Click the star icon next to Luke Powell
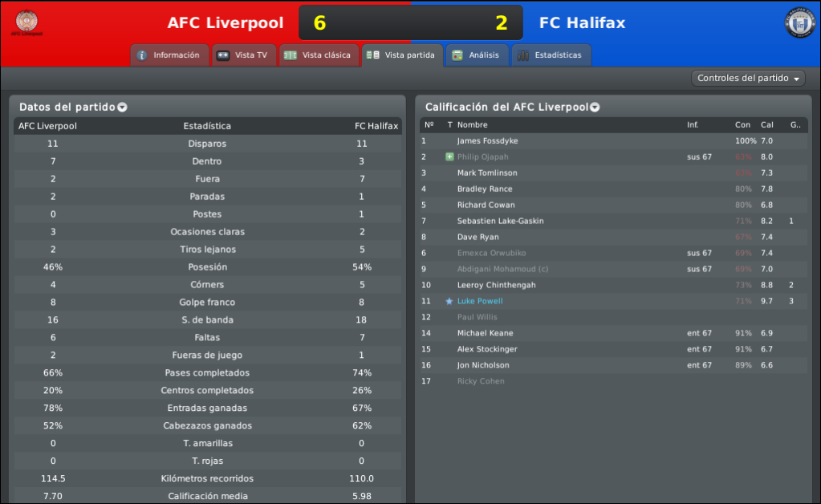This screenshot has height=504, width=821. tap(449, 302)
